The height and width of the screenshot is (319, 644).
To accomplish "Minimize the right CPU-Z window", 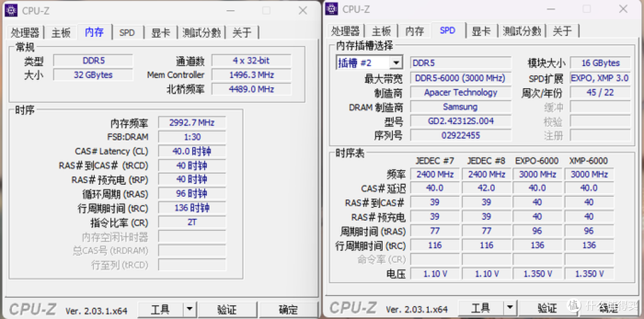I will tap(551, 9).
